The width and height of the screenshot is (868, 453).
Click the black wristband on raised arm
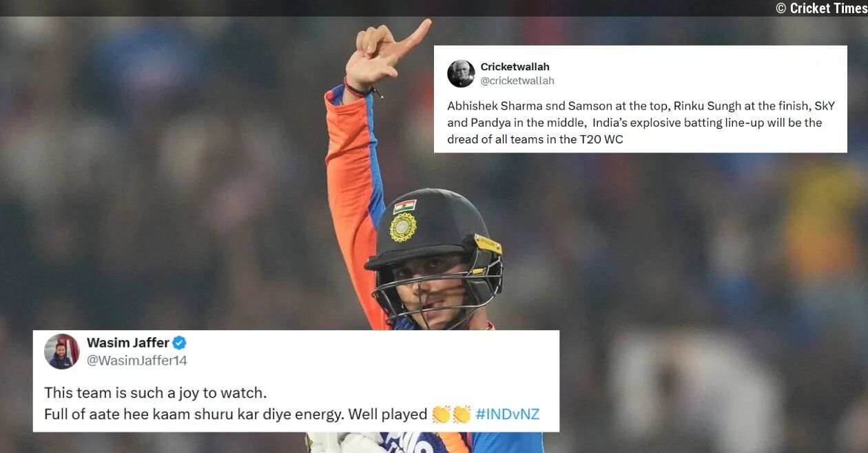[x=361, y=90]
